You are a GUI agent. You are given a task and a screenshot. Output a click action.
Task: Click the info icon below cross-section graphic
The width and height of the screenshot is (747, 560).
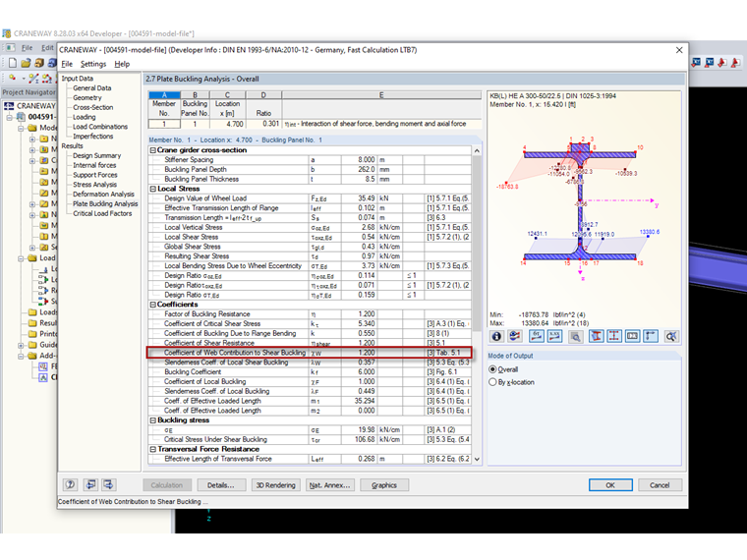[x=497, y=336]
